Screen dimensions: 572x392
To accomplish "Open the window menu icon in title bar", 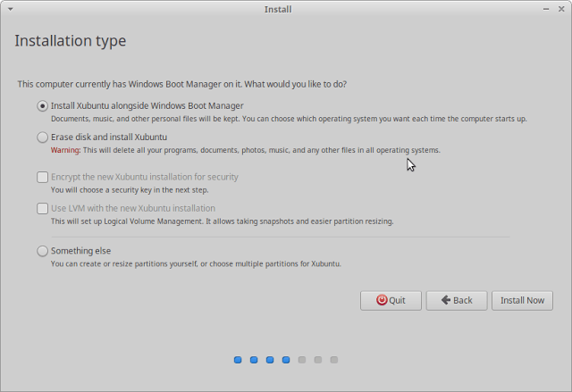I will [9, 9].
